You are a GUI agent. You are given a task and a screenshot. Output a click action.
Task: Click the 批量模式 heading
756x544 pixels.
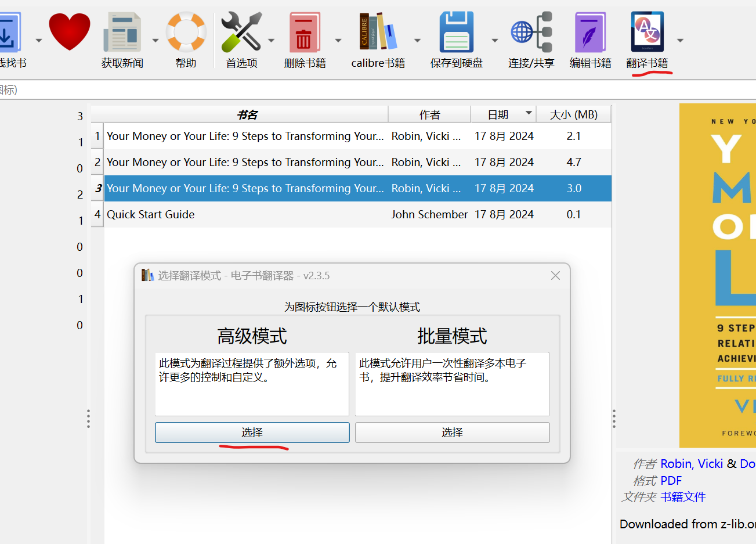click(453, 336)
